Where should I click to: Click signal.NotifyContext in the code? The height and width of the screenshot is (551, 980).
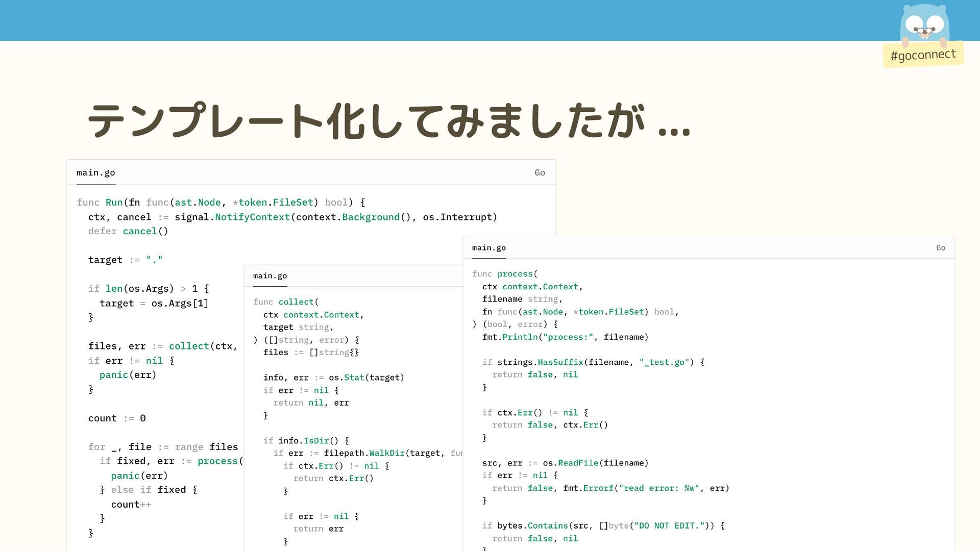[232, 217]
